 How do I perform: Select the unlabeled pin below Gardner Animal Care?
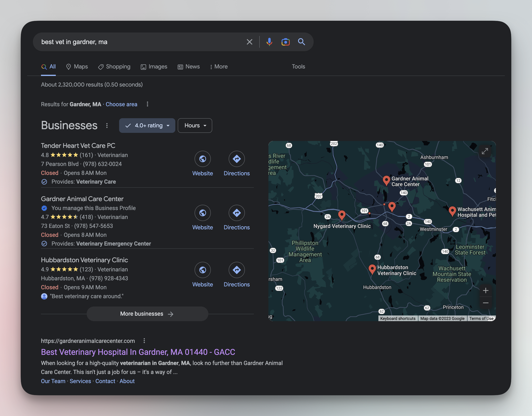[392, 207]
